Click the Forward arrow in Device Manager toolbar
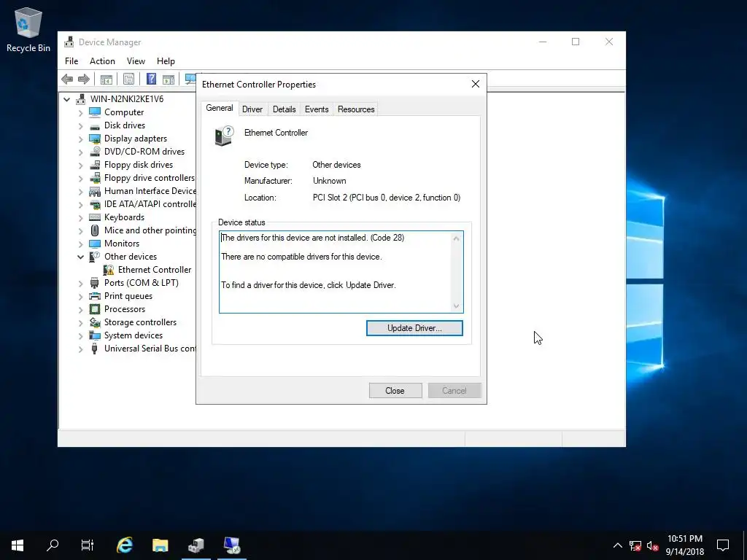 point(84,79)
